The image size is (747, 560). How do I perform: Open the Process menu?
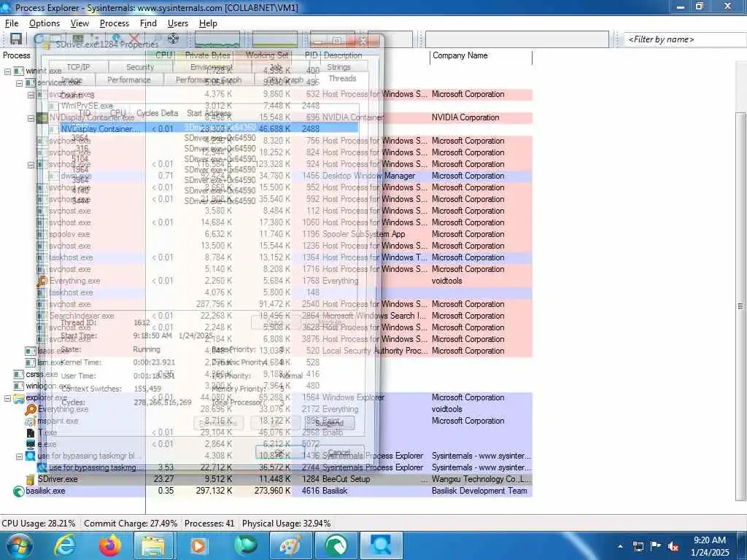115,23
